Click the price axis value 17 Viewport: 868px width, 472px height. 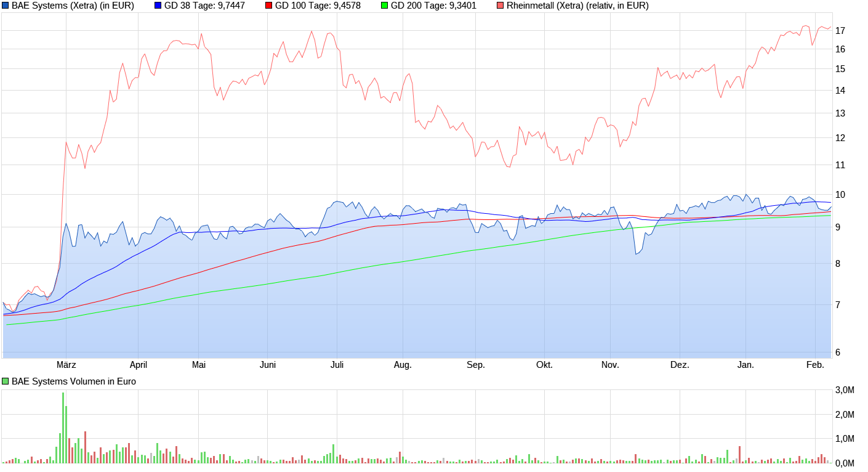pos(840,30)
